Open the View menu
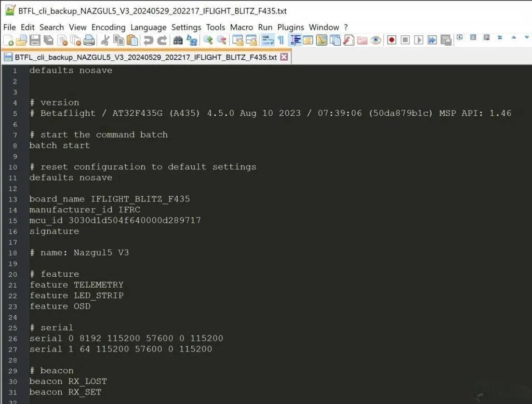Screen dimensions: 532x404 [78, 27]
